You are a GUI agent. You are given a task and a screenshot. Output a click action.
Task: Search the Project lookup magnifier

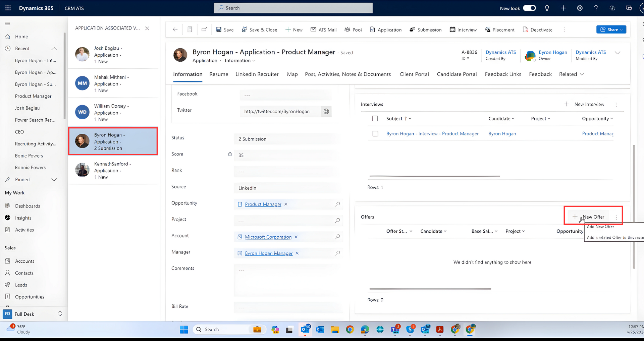(x=338, y=220)
